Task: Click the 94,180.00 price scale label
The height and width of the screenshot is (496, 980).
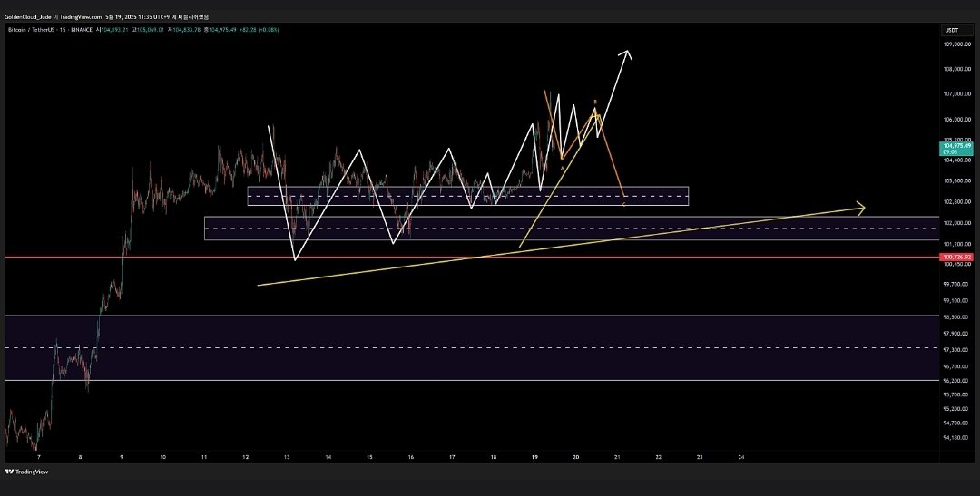Action: click(x=955, y=437)
